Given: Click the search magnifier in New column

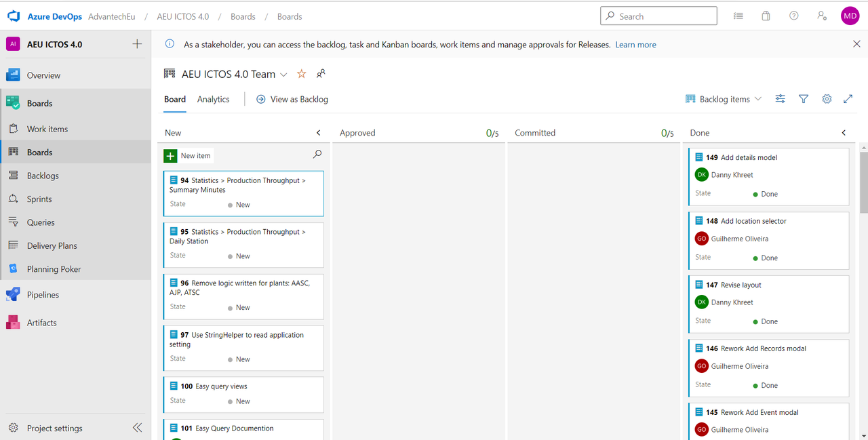Looking at the screenshot, I should (x=317, y=155).
